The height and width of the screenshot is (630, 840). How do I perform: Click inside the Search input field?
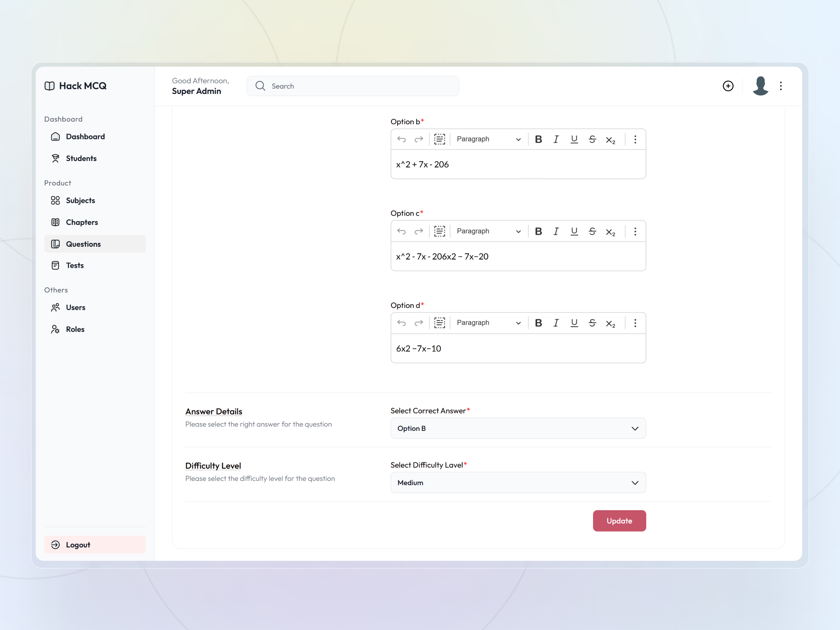click(352, 86)
